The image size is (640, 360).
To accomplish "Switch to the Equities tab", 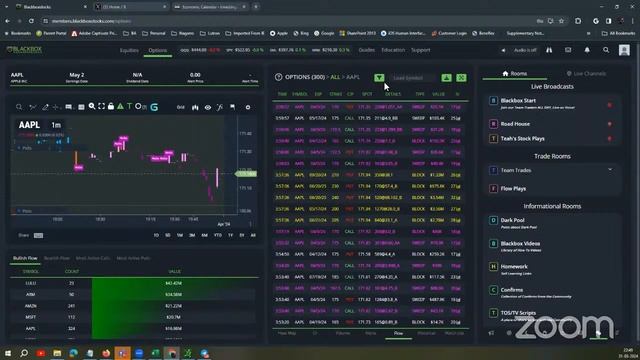I will [x=129, y=50].
